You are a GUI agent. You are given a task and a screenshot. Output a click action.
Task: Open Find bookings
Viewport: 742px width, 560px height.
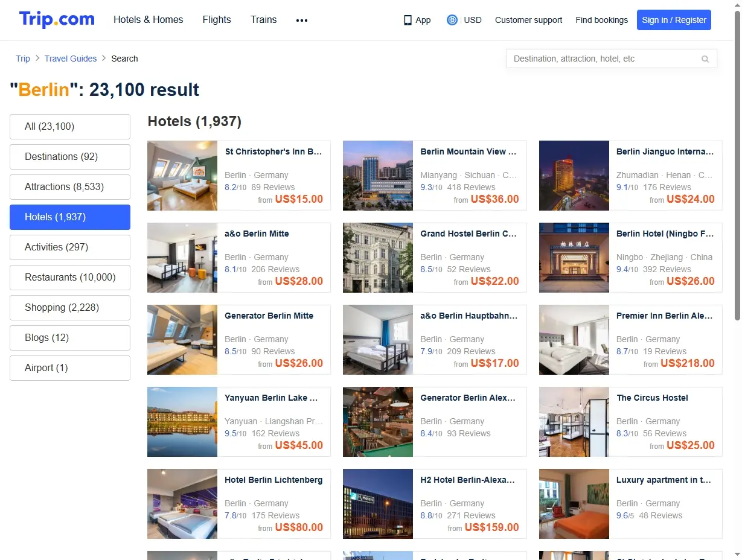601,20
